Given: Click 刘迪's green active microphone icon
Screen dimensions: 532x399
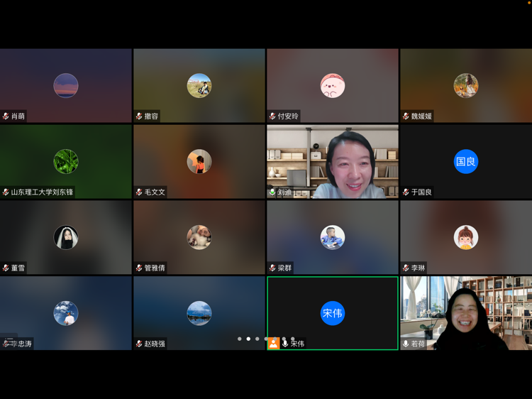Looking at the screenshot, I should point(272,192).
